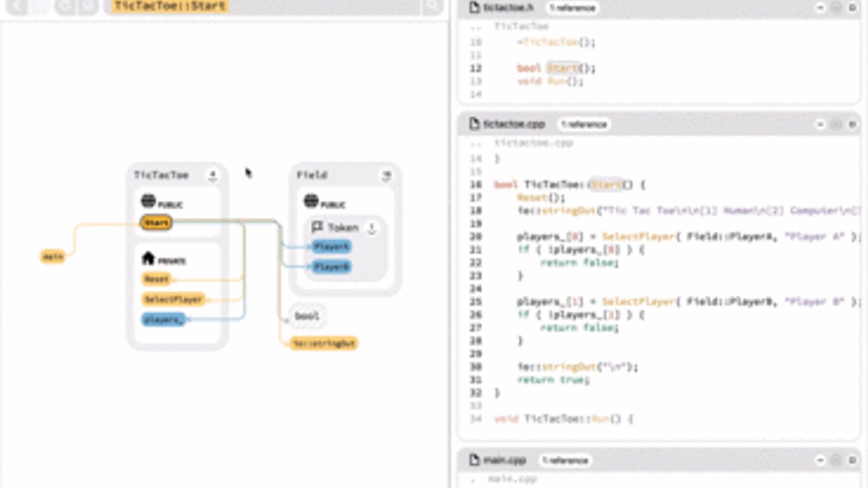Click the refresh button in toolbar
Image resolution: width=868 pixels, height=488 pixels.
(x=66, y=6)
